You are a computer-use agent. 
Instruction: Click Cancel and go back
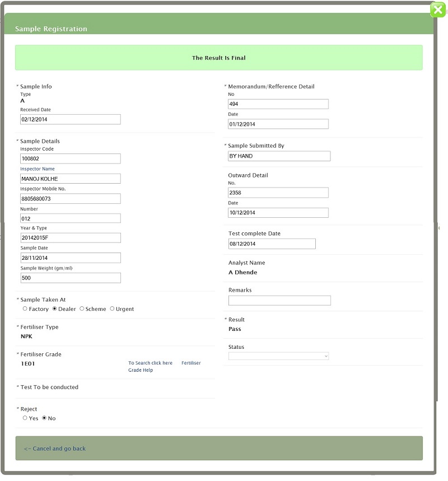pos(55,449)
